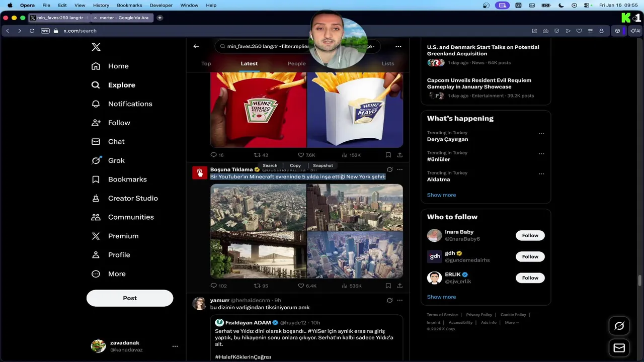Screen dimensions: 644x362
Task: Open options for #ünlüler trend
Action: click(x=541, y=153)
